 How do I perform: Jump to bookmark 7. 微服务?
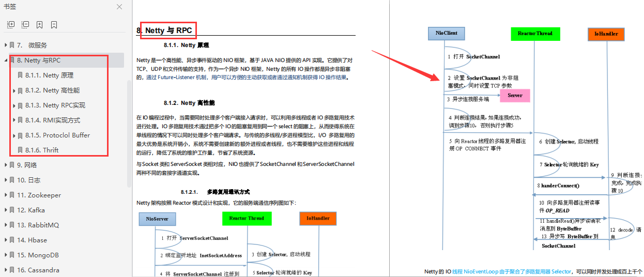click(x=32, y=45)
